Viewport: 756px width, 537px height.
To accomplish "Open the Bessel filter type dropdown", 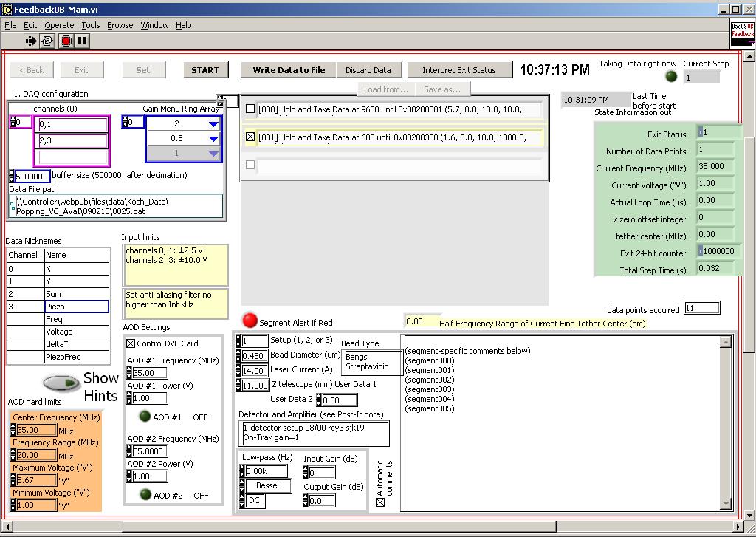I will [x=267, y=485].
